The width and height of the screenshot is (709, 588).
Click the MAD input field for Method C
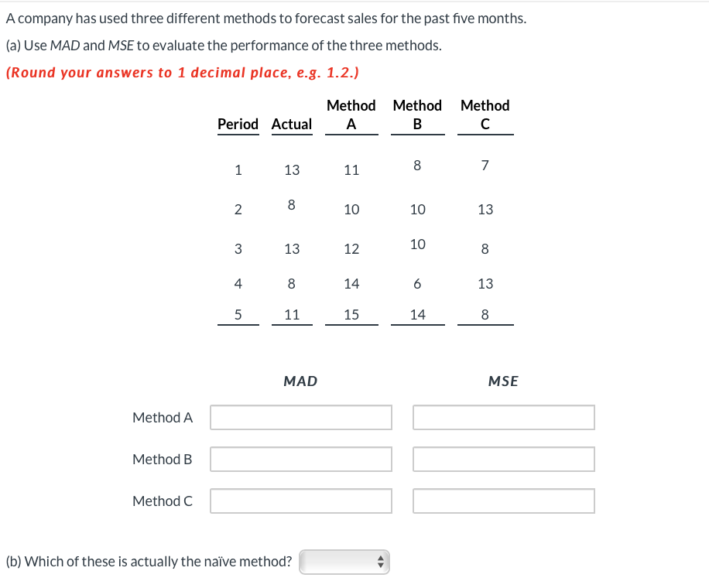click(300, 501)
